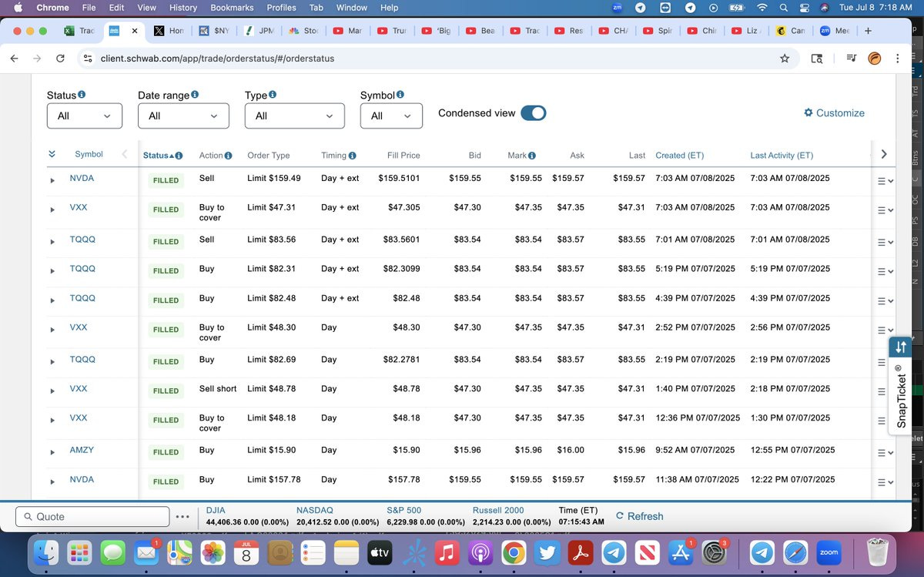
Task: Click the S&P 500 index label
Action: tap(403, 510)
